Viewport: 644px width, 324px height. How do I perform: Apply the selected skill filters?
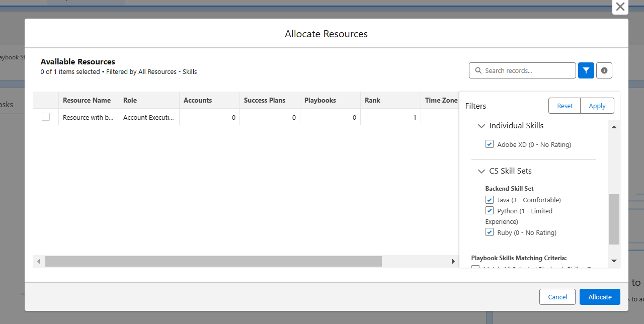point(597,106)
